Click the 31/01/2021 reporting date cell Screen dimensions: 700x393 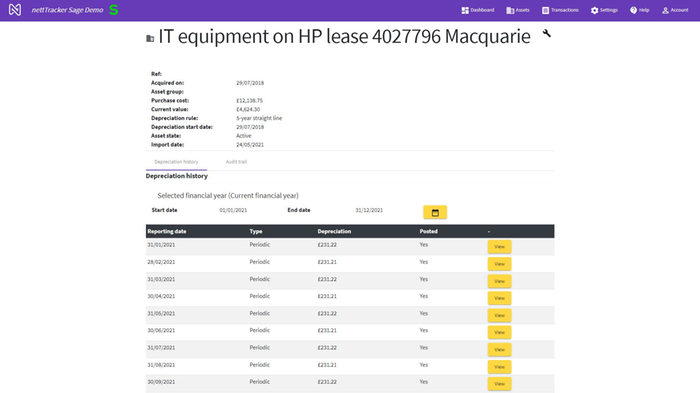pyautogui.click(x=161, y=245)
